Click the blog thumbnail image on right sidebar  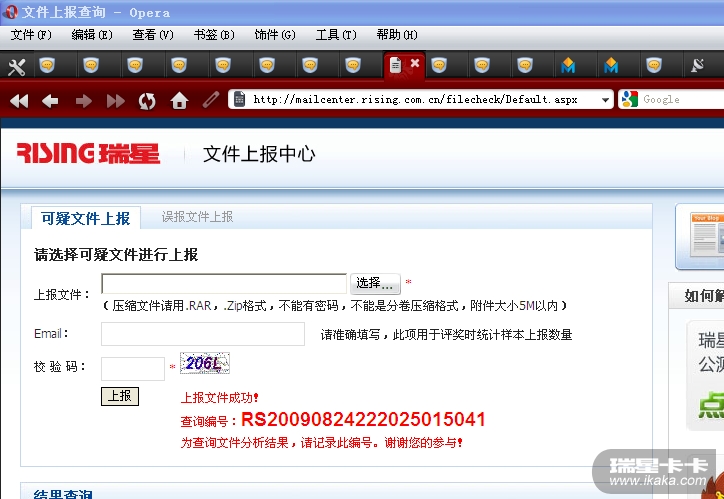[707, 235]
